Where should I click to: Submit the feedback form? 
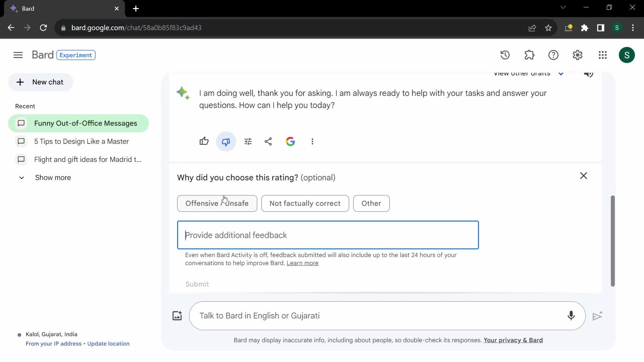tap(197, 284)
